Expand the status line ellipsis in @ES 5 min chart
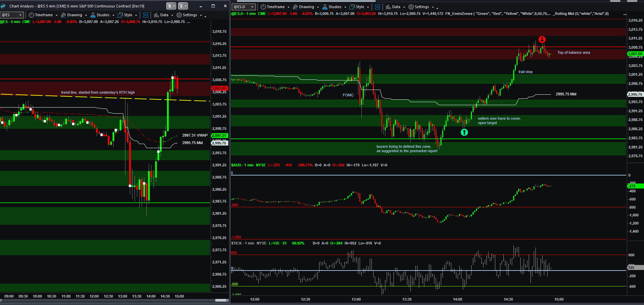Image resolution: width=644 pixels, height=305 pixels. click(188, 22)
